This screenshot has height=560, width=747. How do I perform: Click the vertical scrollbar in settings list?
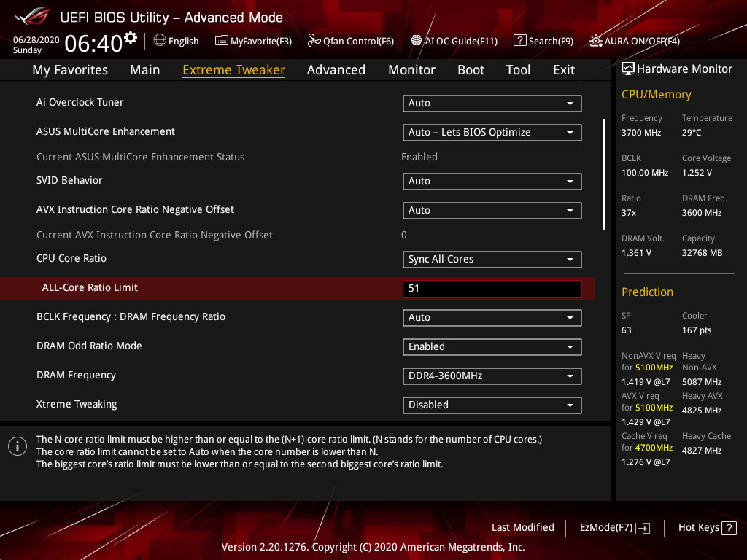(x=604, y=175)
